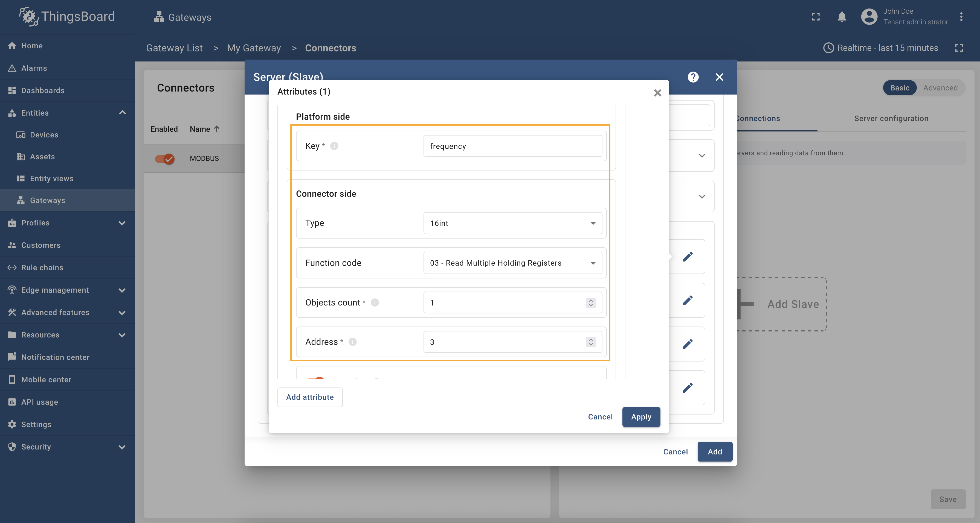
Task: Click the Objects count info icon
Action: click(x=375, y=302)
